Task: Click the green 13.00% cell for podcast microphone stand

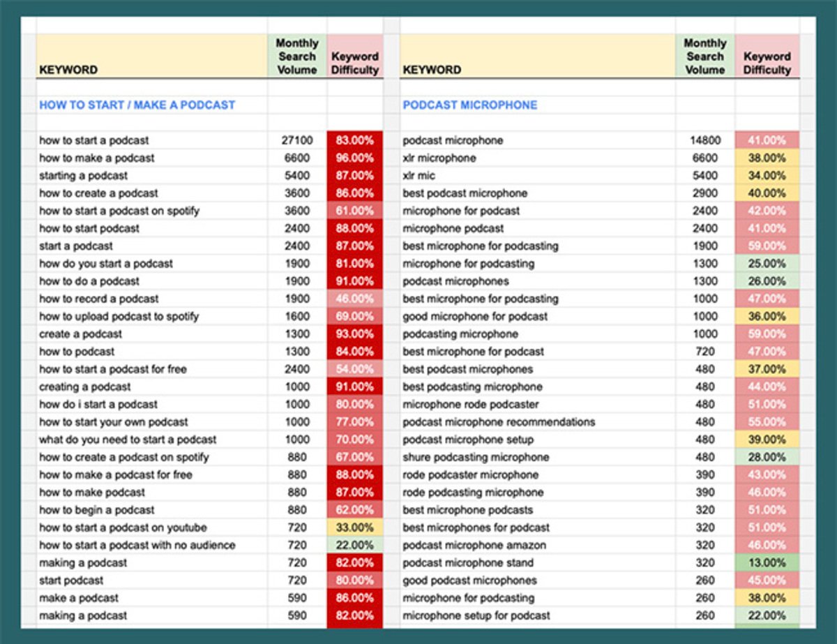Action: [x=767, y=562]
